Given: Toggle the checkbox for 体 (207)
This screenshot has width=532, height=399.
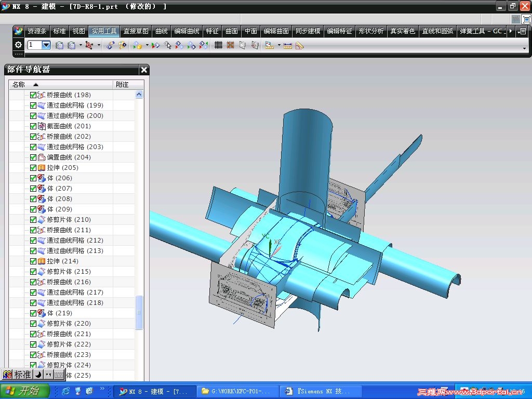Looking at the screenshot, I should pos(33,189).
